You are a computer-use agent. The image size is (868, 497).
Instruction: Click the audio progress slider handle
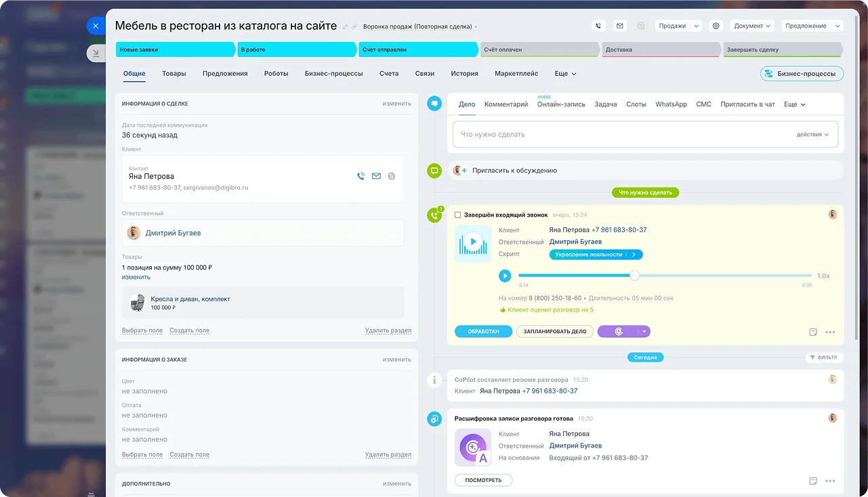click(x=634, y=276)
